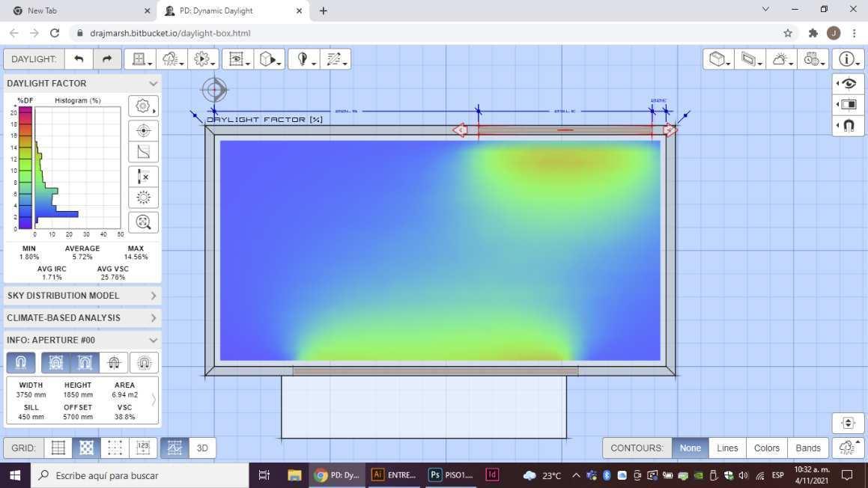The height and width of the screenshot is (488, 868).
Task: Collapse the Daylight Factor panel
Action: click(x=154, y=84)
